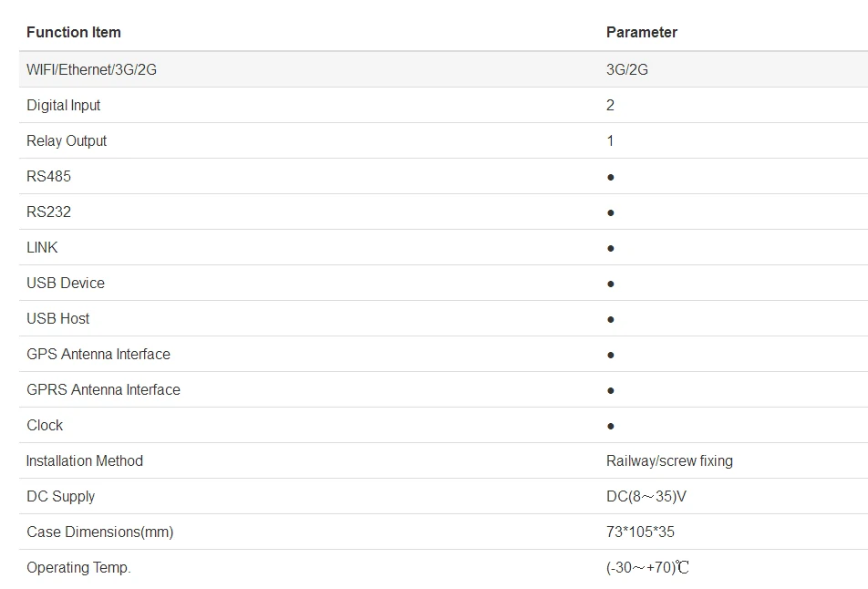Click the 73*105*35 case dimensions value

pyautogui.click(x=640, y=532)
